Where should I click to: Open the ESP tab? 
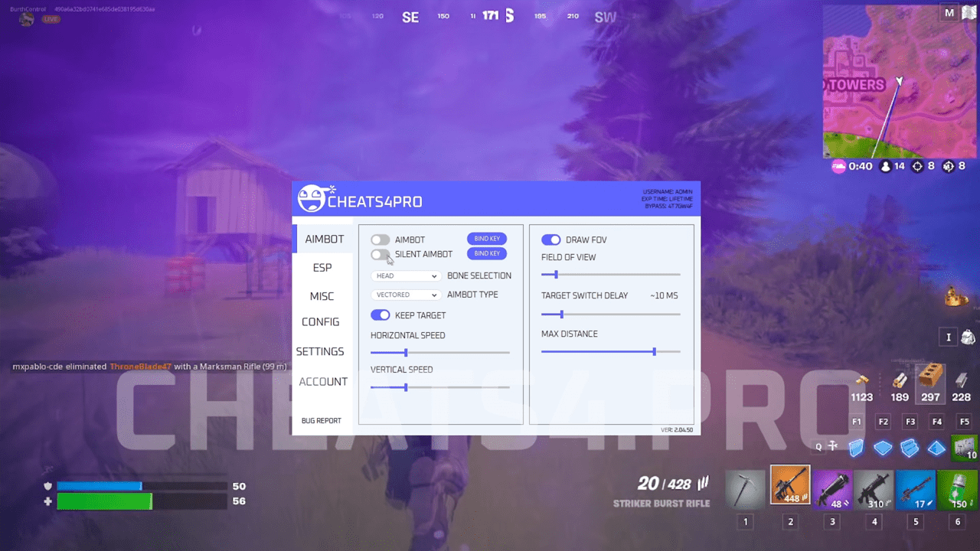pos(322,267)
